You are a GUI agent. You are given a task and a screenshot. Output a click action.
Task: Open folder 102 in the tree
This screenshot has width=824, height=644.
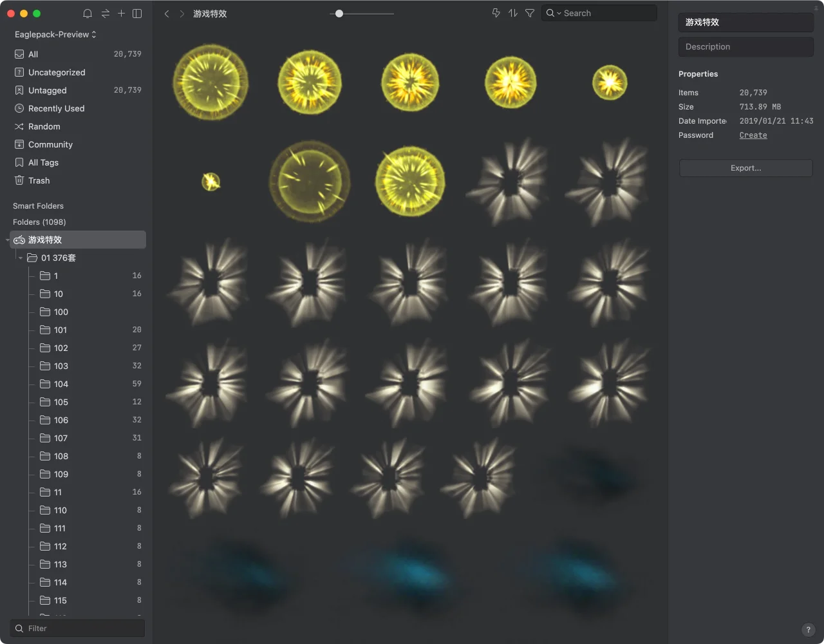pos(77,348)
